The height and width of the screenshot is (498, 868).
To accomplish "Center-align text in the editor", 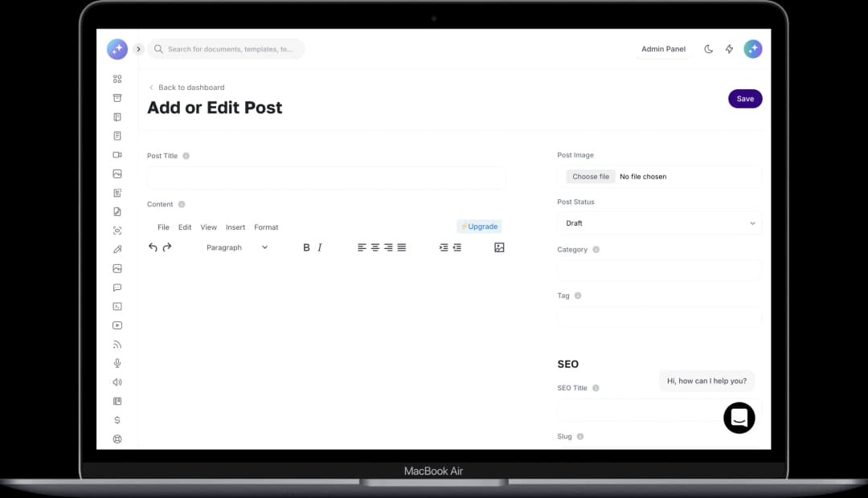I will point(375,247).
